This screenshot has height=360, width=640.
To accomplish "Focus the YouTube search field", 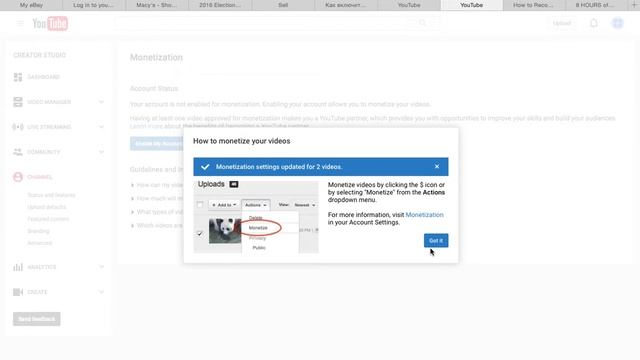I will click(261, 23).
